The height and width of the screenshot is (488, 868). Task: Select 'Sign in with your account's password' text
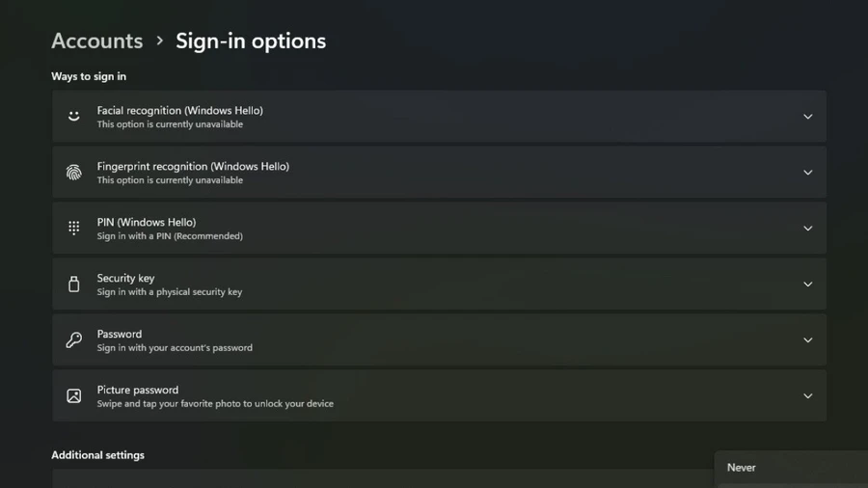click(x=175, y=347)
